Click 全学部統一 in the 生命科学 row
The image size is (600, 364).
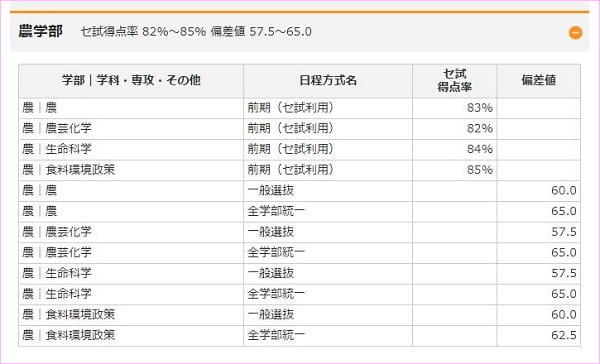pos(276,294)
